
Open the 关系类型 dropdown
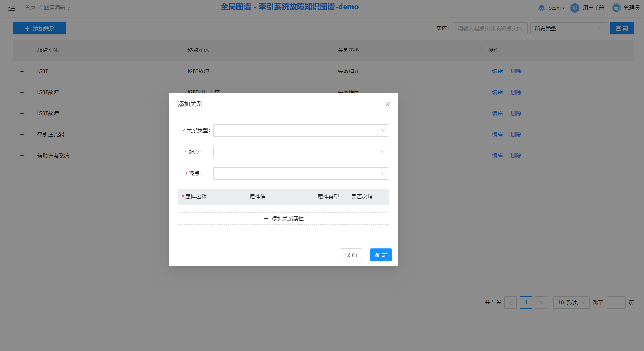(301, 131)
